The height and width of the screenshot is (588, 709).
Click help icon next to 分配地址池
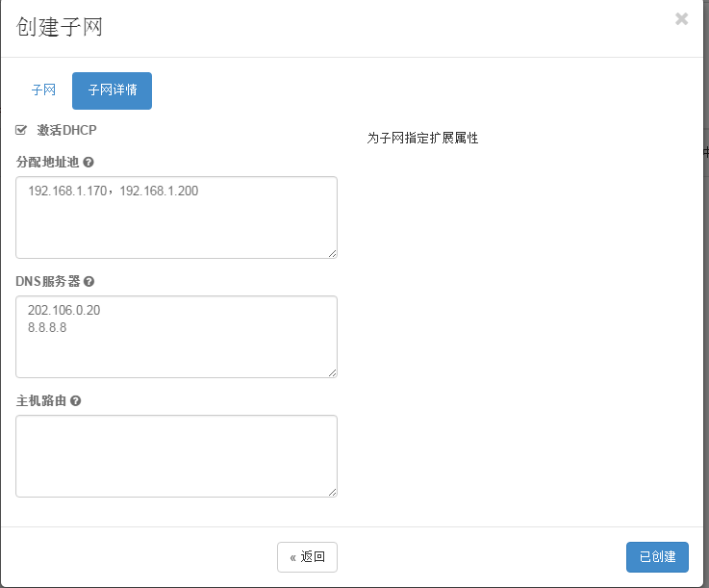click(89, 162)
